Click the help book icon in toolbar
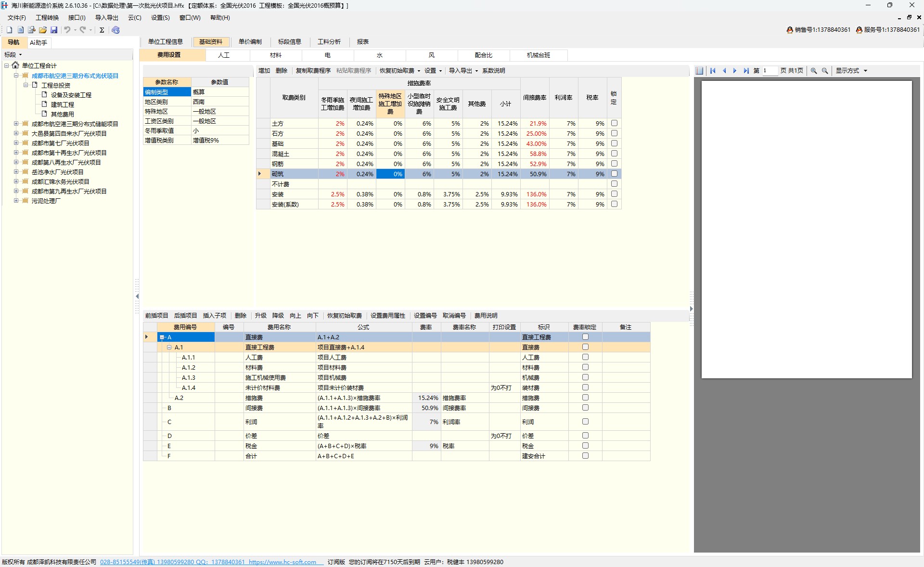Image resolution: width=924 pixels, height=567 pixels. click(x=115, y=30)
